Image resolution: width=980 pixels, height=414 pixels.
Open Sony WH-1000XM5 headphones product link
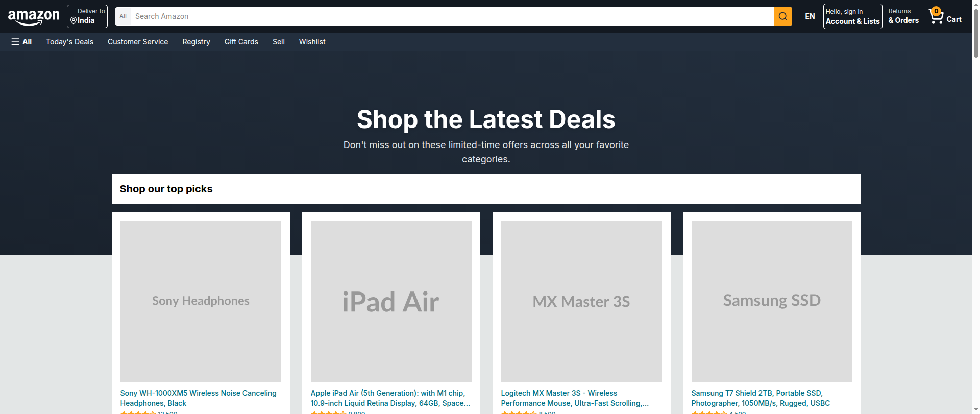click(x=198, y=398)
